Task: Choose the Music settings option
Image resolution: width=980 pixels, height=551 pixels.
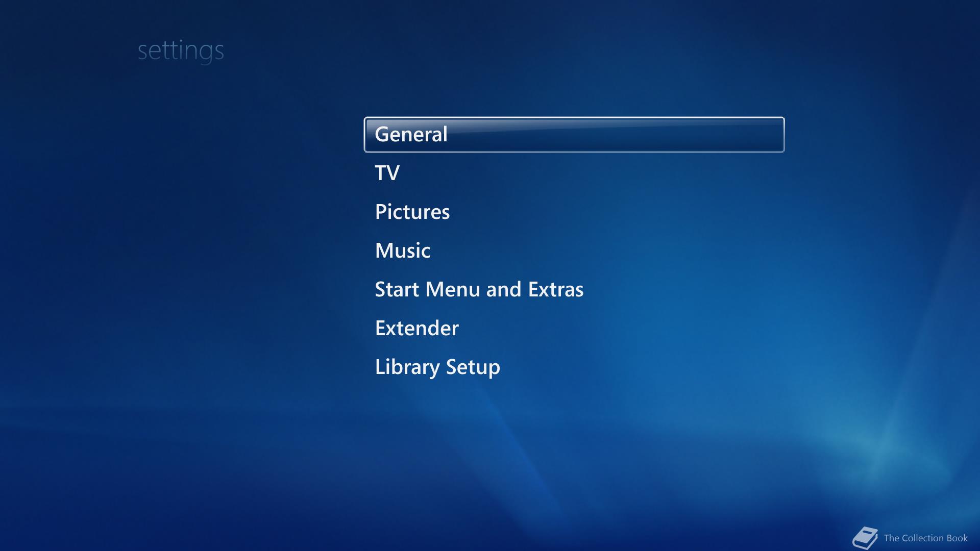Action: [x=403, y=251]
